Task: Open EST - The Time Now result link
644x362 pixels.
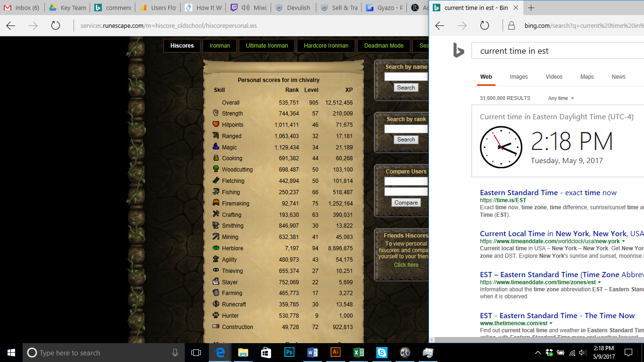Action: pyautogui.click(x=557, y=315)
